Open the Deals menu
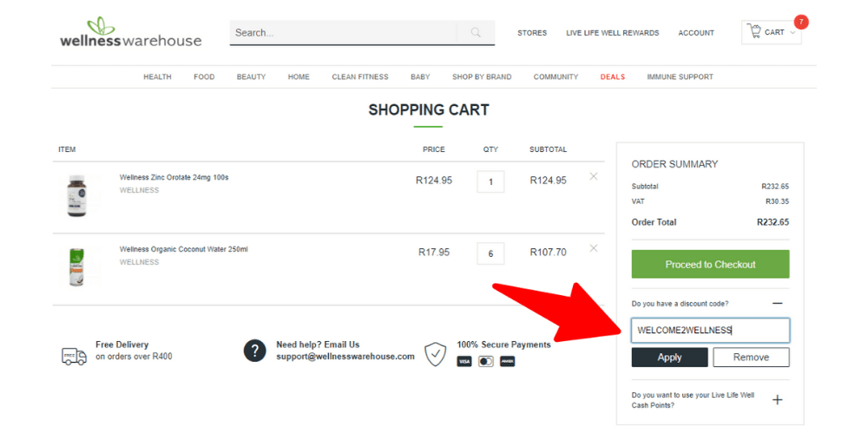The image size is (868, 434). pos(612,77)
